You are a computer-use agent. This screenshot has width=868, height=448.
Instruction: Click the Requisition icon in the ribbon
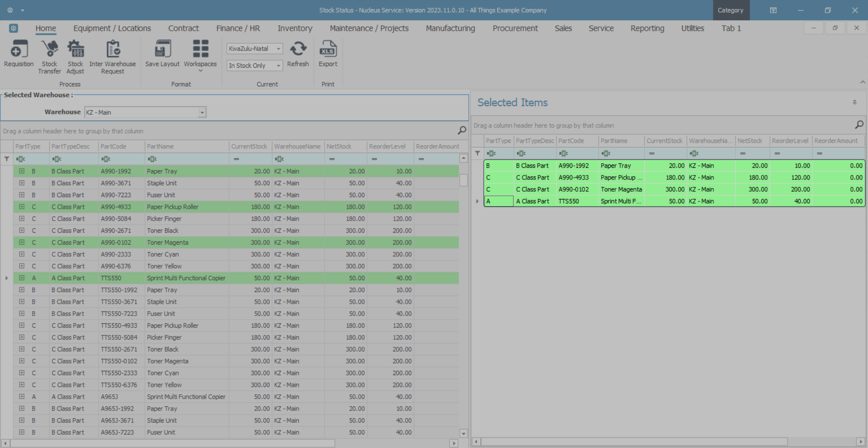click(19, 50)
